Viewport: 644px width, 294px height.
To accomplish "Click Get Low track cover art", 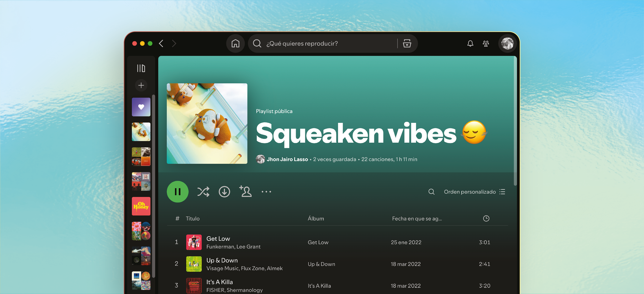I will 194,242.
